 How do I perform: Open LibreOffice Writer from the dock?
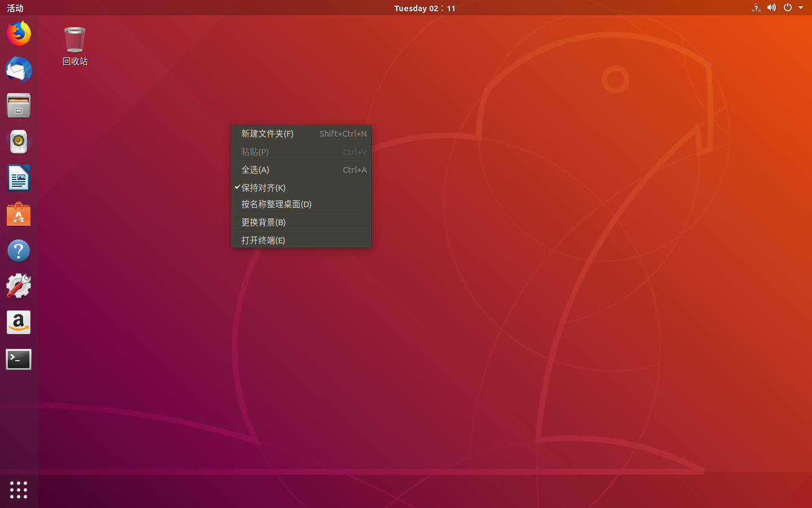tap(19, 178)
